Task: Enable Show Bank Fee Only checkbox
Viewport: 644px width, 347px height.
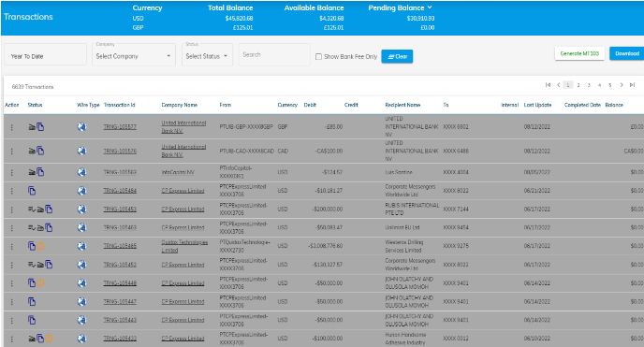Action: pyautogui.click(x=318, y=57)
